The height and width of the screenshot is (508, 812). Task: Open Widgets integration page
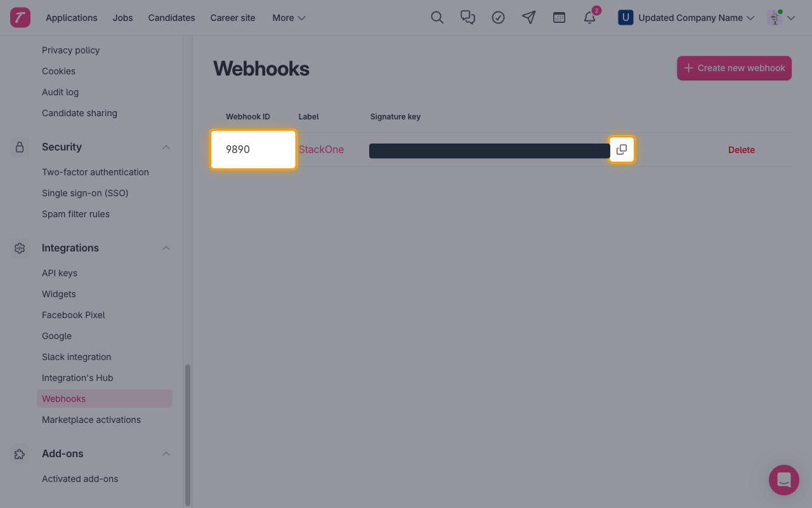click(x=59, y=294)
